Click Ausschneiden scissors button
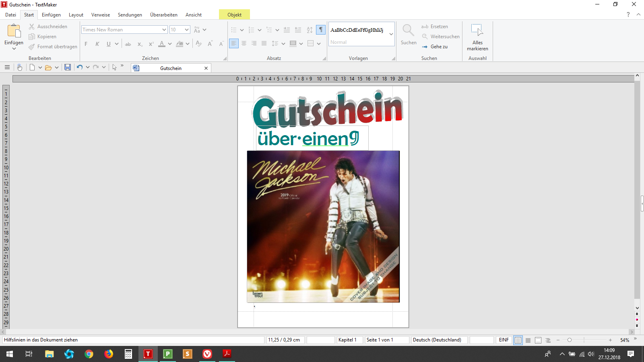This screenshot has height=362, width=644. click(48, 27)
